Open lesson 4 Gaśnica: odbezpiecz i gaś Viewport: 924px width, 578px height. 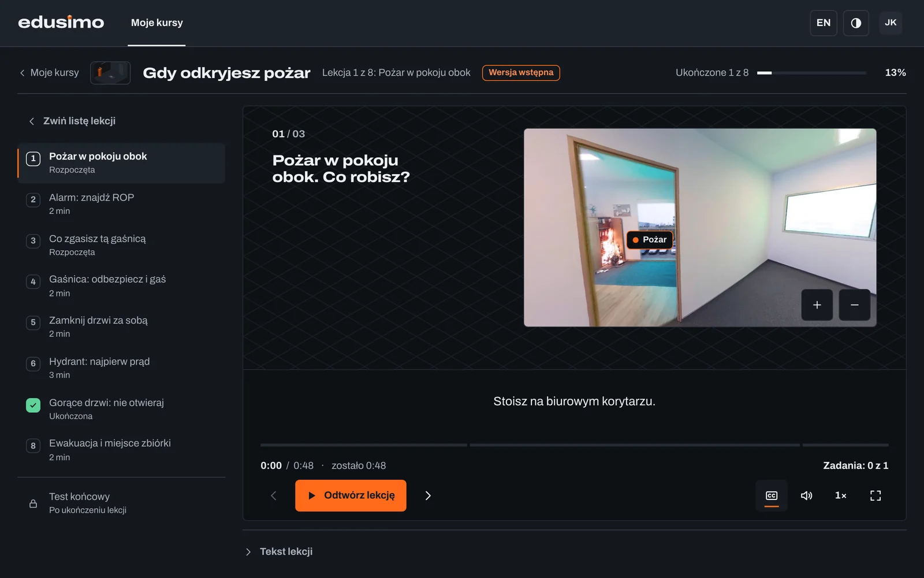coord(121,286)
